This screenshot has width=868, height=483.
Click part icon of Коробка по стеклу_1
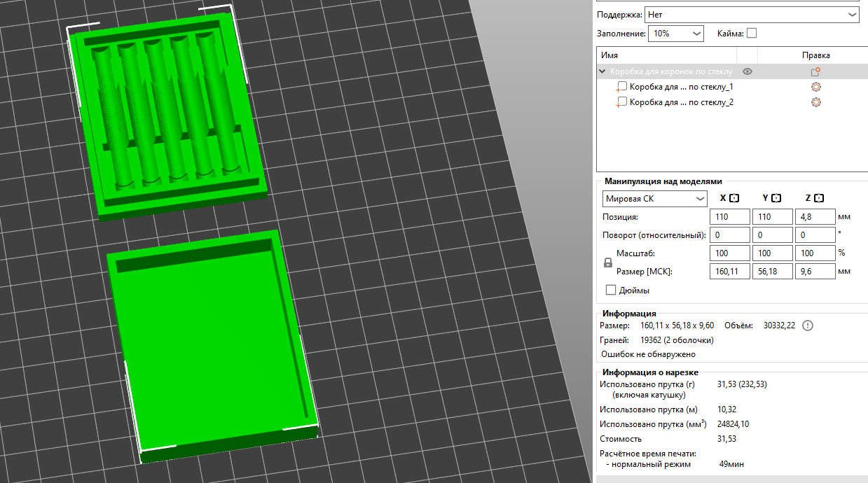(x=622, y=87)
